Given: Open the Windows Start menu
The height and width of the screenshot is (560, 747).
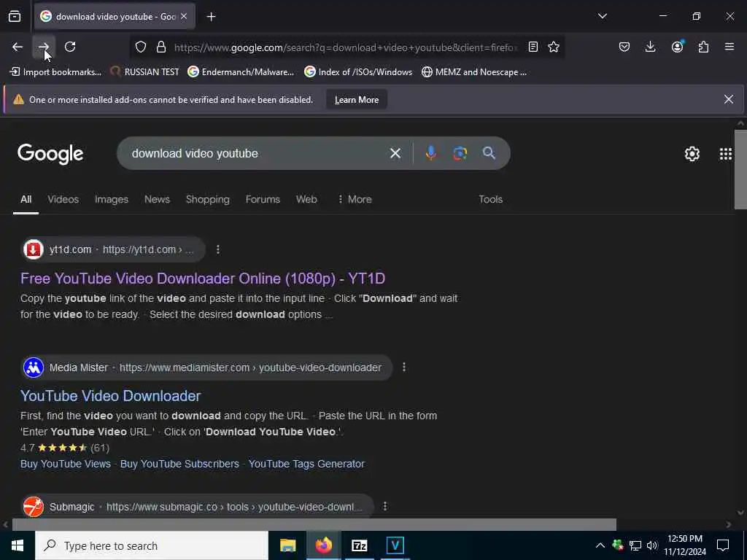Looking at the screenshot, I should pos(18,545).
